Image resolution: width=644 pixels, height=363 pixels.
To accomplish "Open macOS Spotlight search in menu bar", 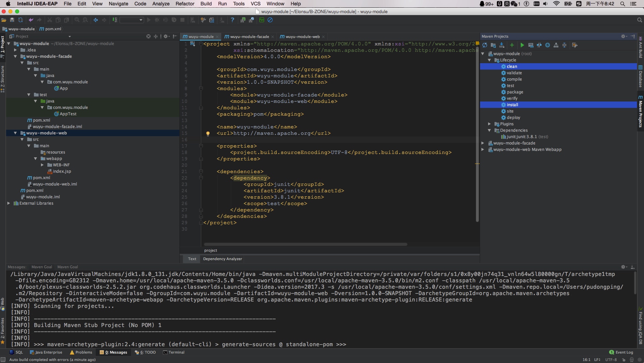I will pyautogui.click(x=622, y=4).
